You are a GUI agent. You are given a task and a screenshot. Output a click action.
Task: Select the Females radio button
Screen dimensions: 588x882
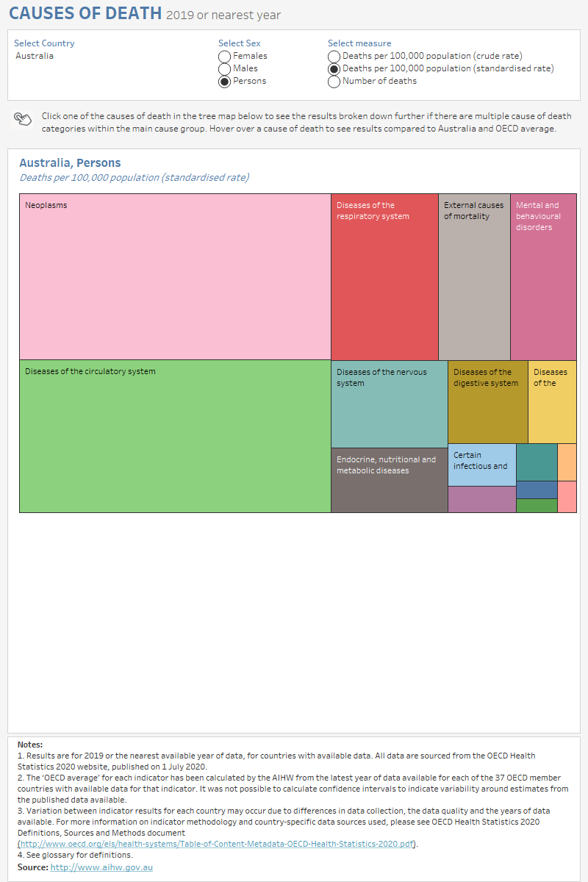coord(225,57)
